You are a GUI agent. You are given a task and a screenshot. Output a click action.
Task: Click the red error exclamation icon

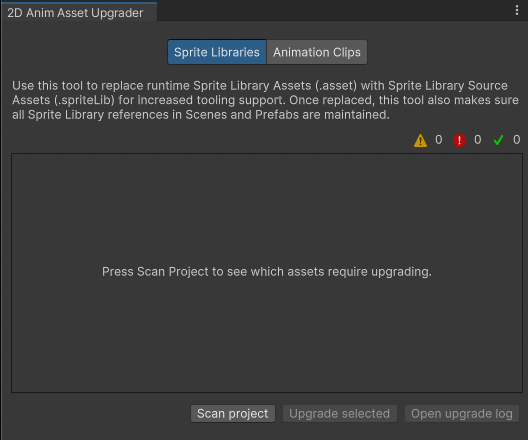(459, 140)
